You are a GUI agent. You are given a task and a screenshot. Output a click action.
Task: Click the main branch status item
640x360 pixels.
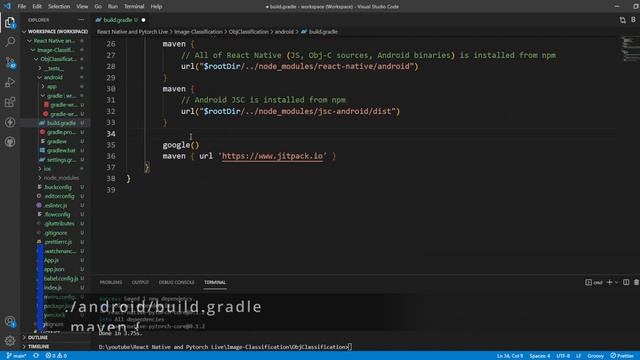click(16, 356)
